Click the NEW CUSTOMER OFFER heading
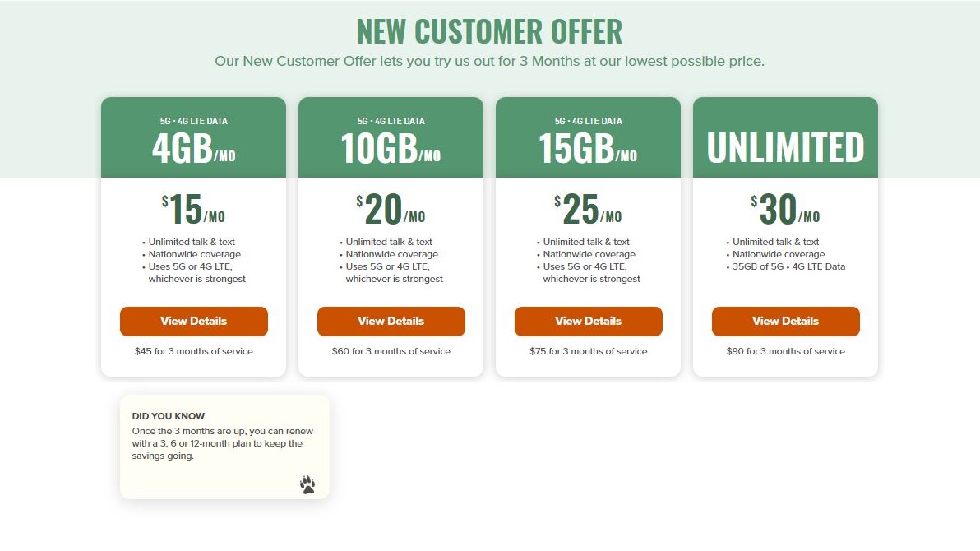This screenshot has height=551, width=980. 490,31
